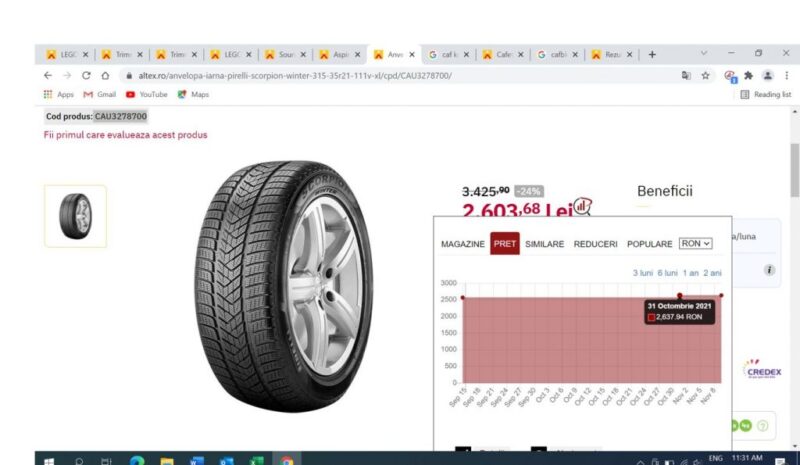Open the browser extensions puzzle icon
This screenshot has height=465, width=800.
pos(749,75)
